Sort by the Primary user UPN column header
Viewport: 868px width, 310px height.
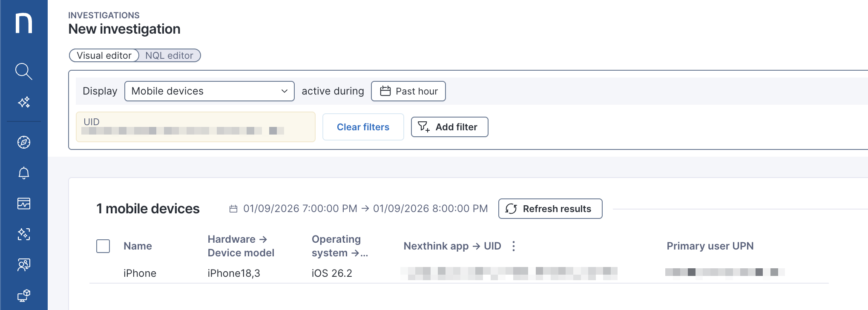point(710,246)
